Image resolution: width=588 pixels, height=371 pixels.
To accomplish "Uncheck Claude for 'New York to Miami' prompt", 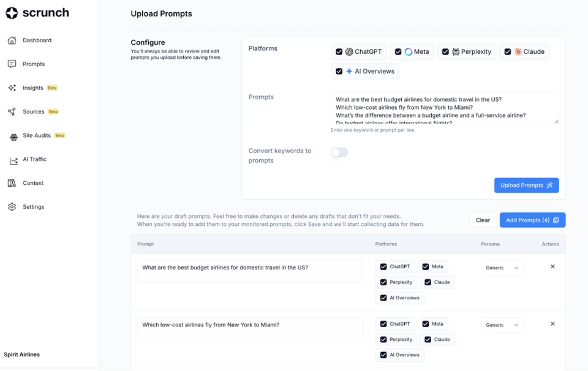I will 428,340.
